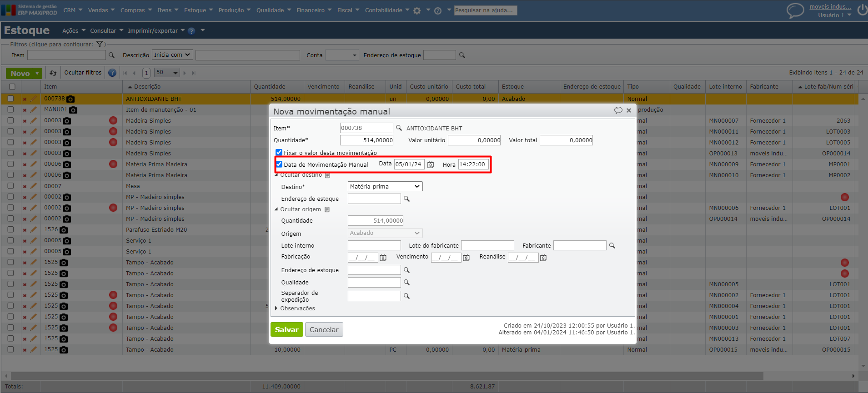
Task: Click the Cancelar button
Action: (x=324, y=329)
